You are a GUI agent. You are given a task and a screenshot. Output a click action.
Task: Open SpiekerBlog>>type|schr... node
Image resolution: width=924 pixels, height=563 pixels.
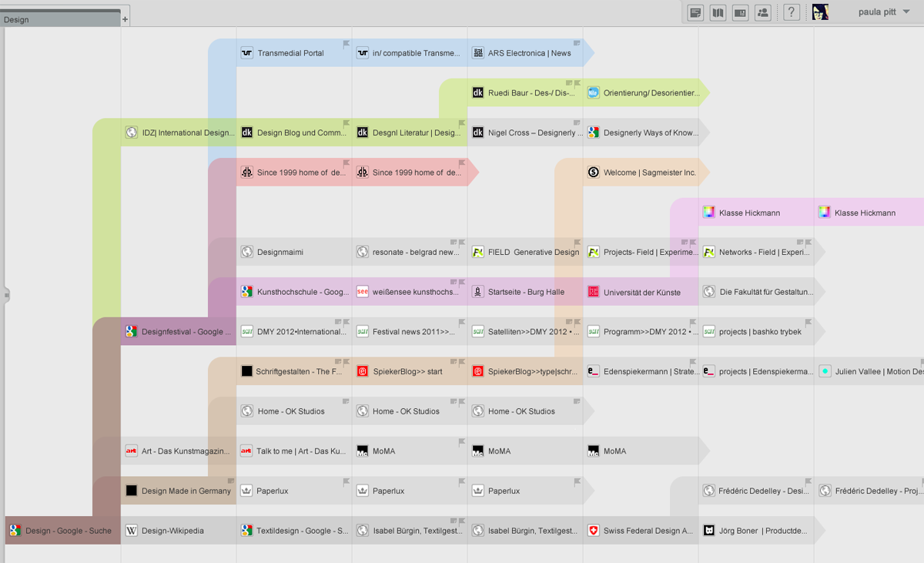click(525, 371)
